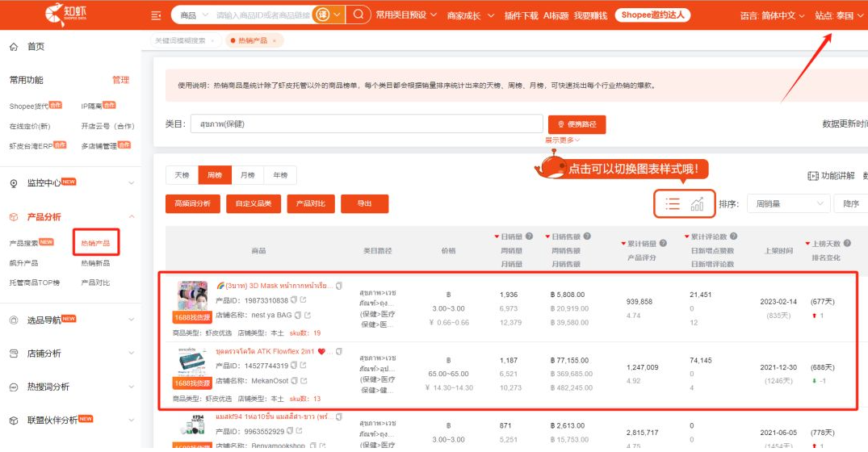
Task: Click help icon next to 上榜天数
Action: click(847, 244)
